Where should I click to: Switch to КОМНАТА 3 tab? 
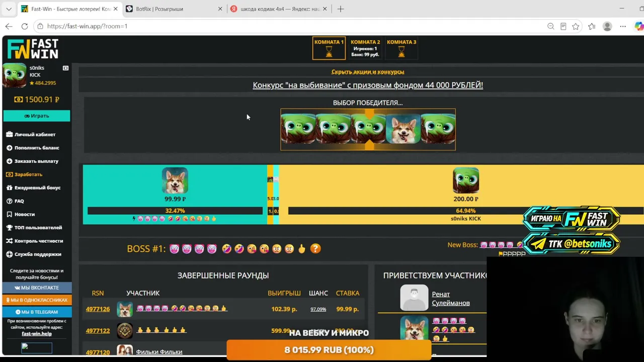coord(401,48)
